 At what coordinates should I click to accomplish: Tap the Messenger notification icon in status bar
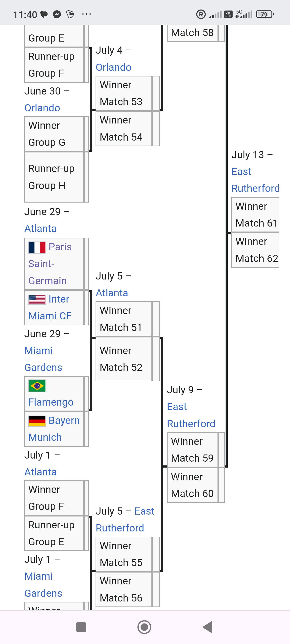tap(57, 14)
